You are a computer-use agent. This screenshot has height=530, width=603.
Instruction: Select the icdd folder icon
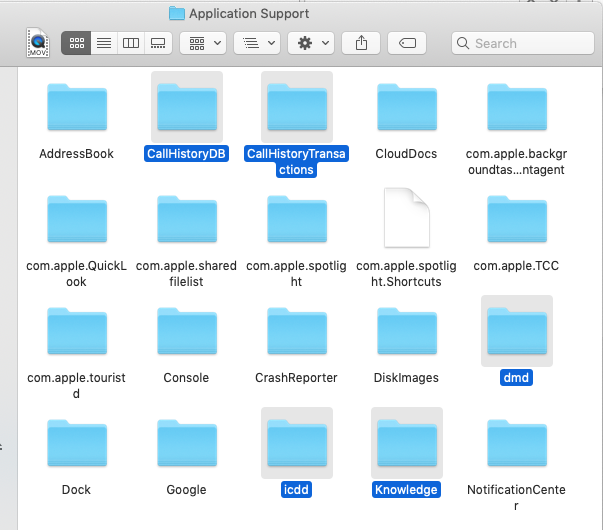pyautogui.click(x=297, y=443)
